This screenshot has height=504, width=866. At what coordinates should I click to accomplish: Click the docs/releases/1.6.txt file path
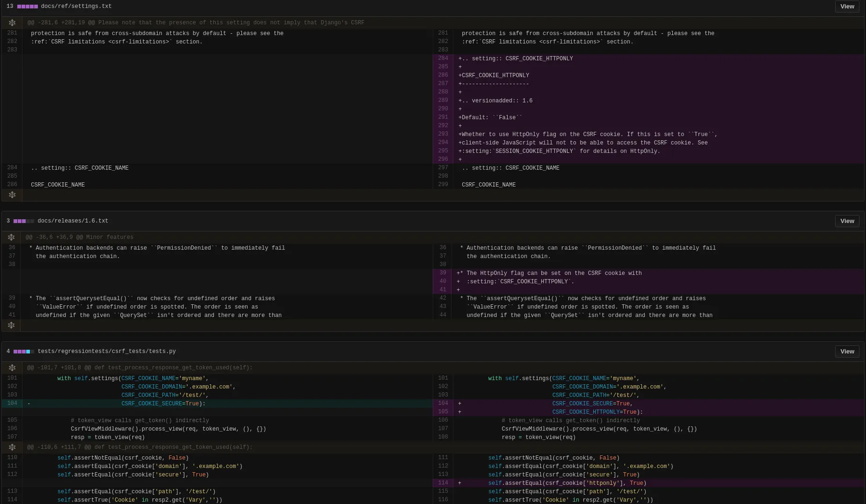73,221
